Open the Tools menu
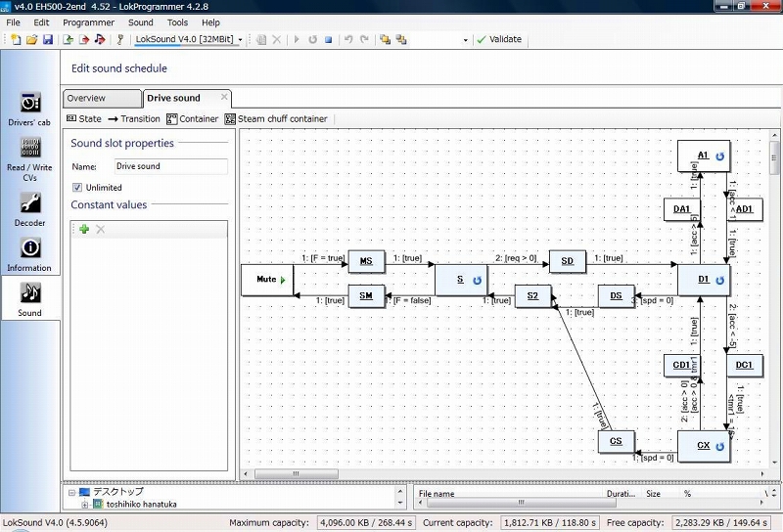Viewport: 783px width, 532px height. click(177, 22)
